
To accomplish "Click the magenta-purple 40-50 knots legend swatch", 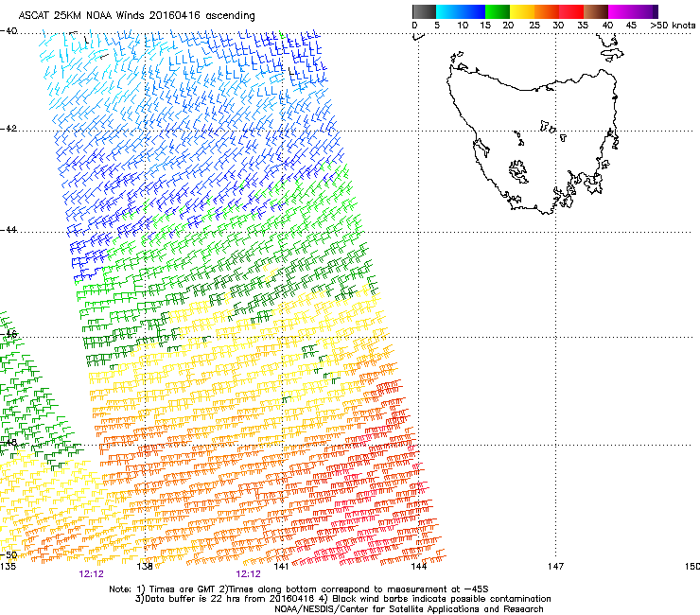I will 633,11.
